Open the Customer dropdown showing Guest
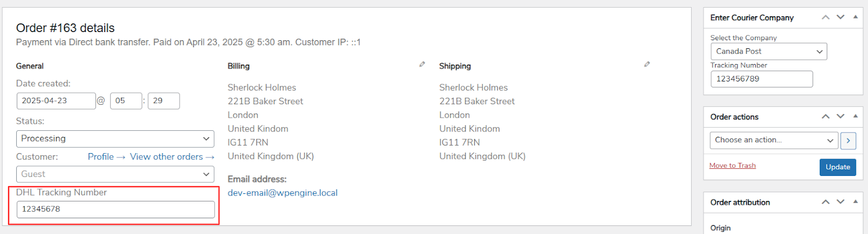This screenshot has height=234, width=868. coord(115,174)
